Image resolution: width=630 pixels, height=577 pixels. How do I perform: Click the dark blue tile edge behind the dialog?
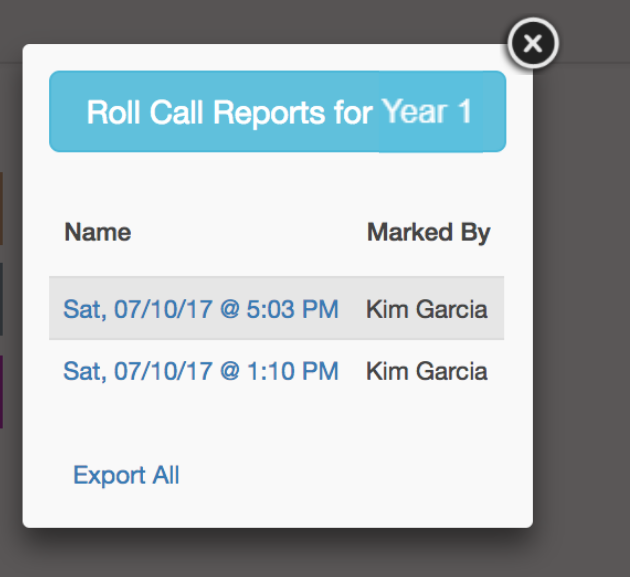(1, 298)
